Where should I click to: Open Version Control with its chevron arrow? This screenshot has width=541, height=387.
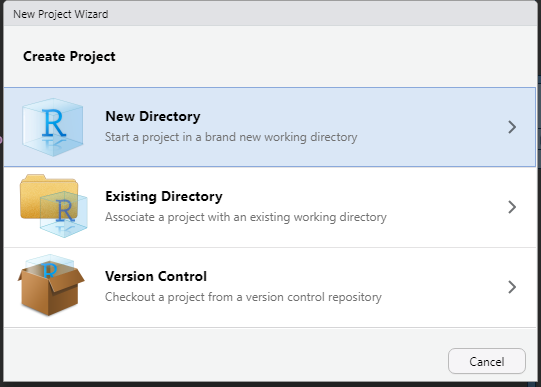(x=512, y=287)
